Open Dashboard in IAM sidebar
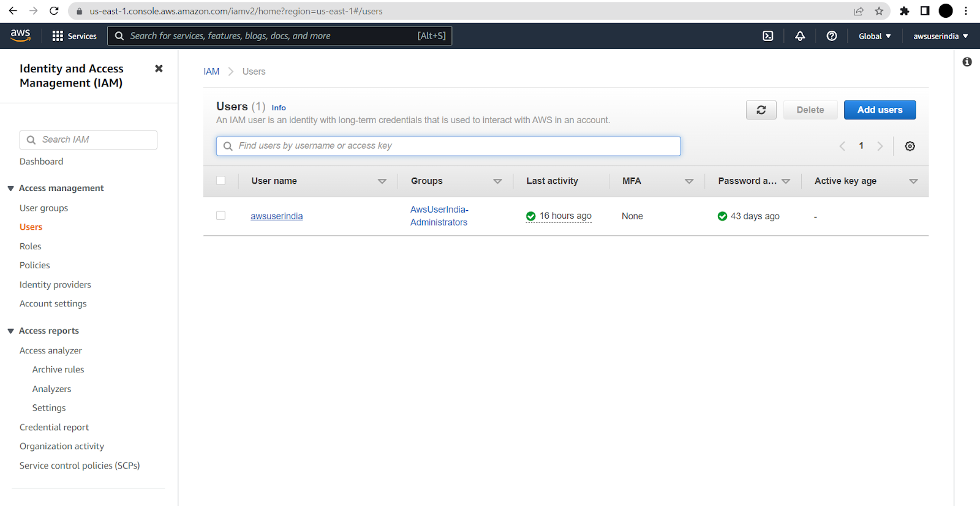Viewport: 980px width, 506px height. [41, 162]
